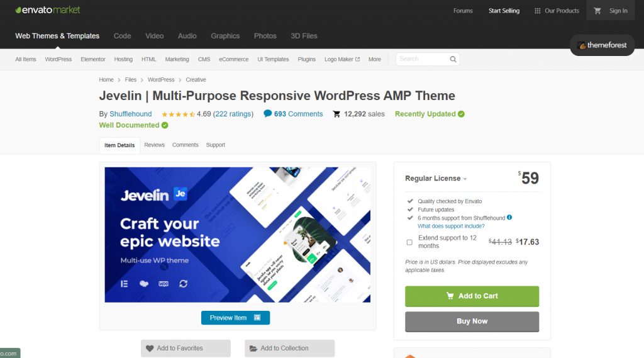The image size is (644, 358).
Task: Switch to the Support tab
Action: (x=215, y=145)
